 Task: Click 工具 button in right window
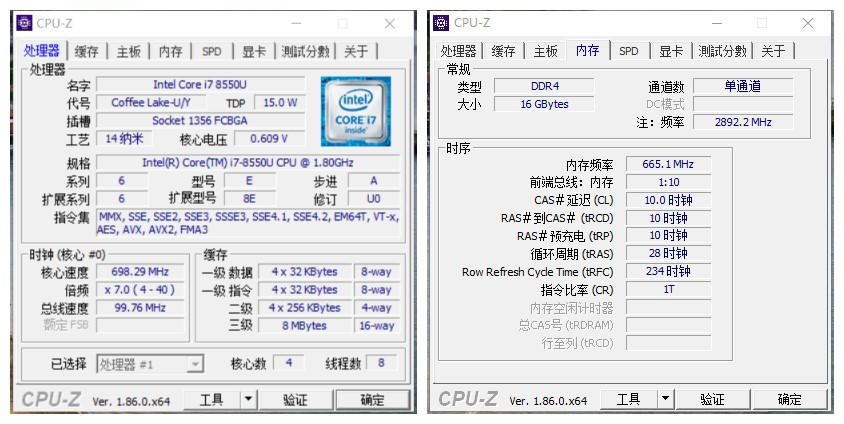tap(628, 399)
